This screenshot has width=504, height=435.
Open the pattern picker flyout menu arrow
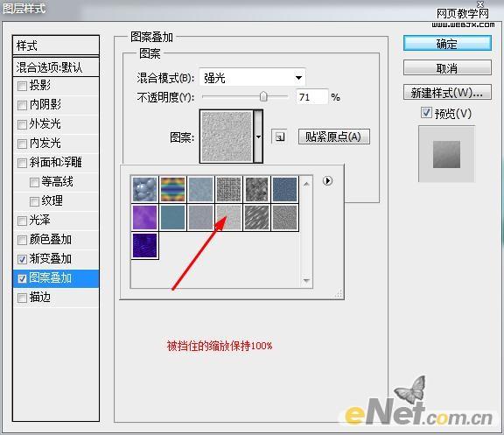click(x=327, y=180)
